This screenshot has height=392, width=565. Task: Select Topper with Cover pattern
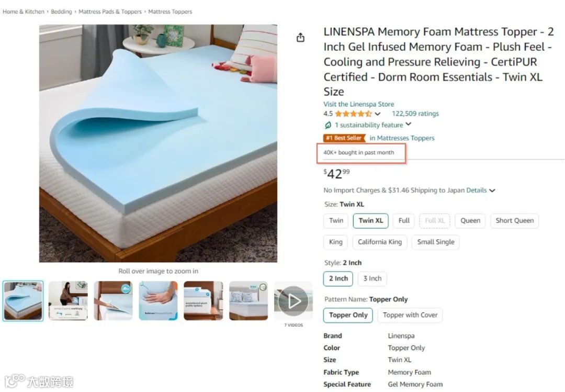(410, 315)
